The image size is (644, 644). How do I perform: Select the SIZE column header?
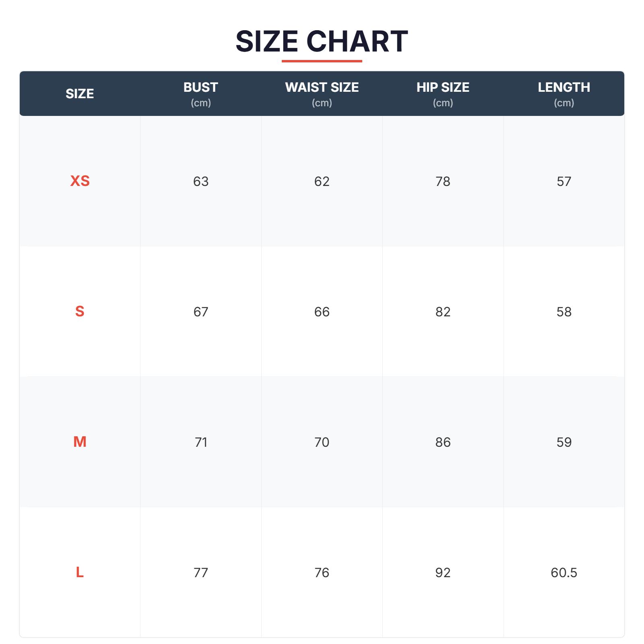[80, 94]
